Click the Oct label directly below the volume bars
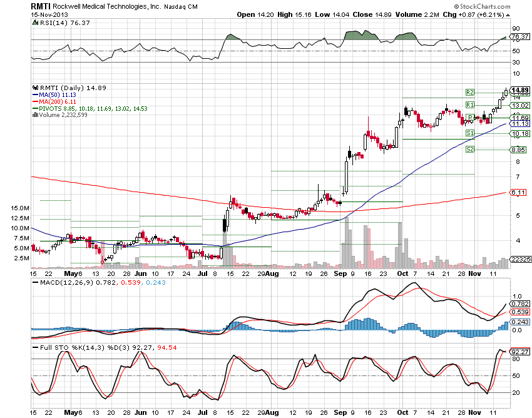This screenshot has width=532, height=418. click(x=402, y=273)
